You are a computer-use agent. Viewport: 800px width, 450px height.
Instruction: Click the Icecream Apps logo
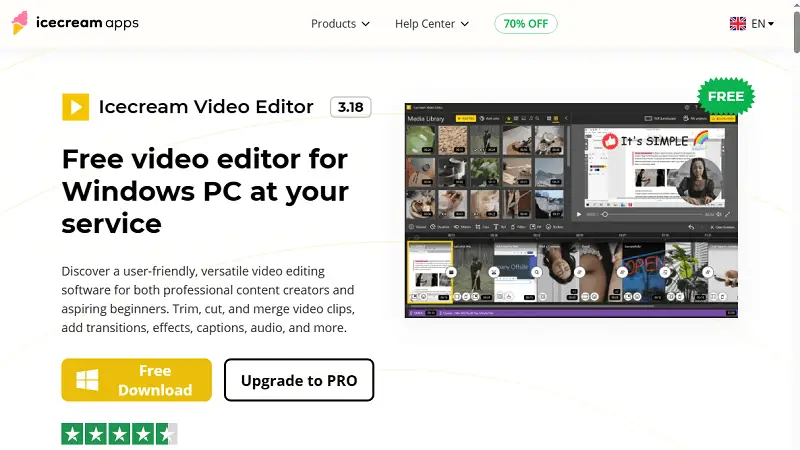75,23
